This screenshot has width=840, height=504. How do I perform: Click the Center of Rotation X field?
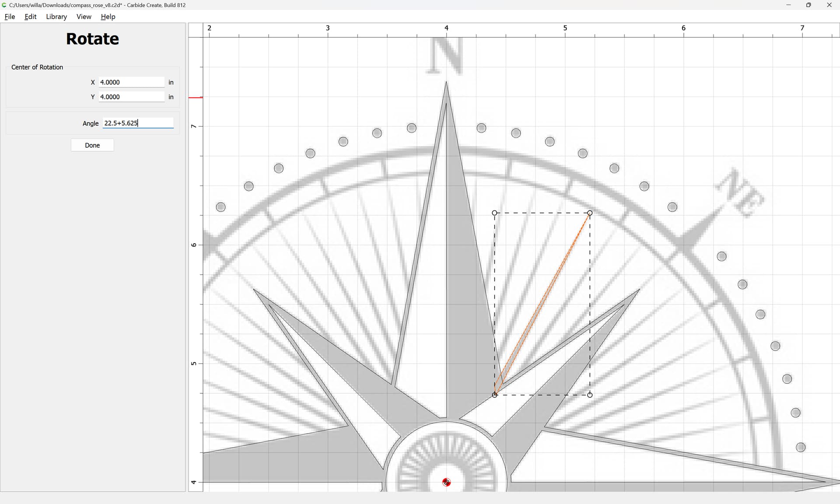(x=131, y=82)
